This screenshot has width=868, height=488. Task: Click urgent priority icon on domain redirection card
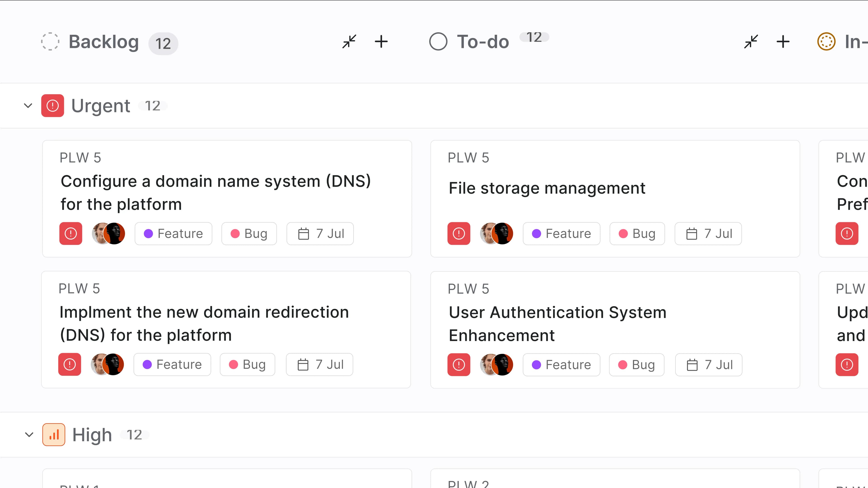[x=70, y=364]
